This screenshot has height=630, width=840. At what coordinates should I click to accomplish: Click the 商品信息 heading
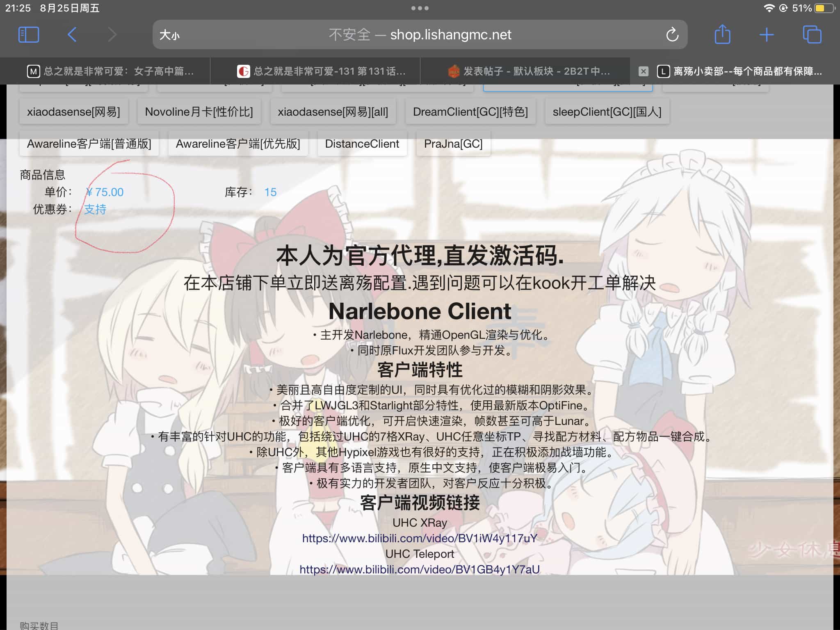(43, 175)
